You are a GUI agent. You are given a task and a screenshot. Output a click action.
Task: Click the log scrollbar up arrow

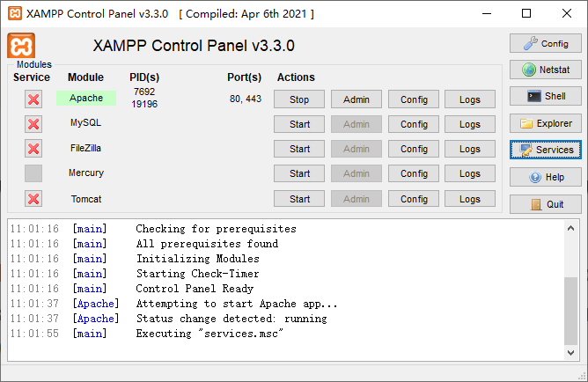570,228
